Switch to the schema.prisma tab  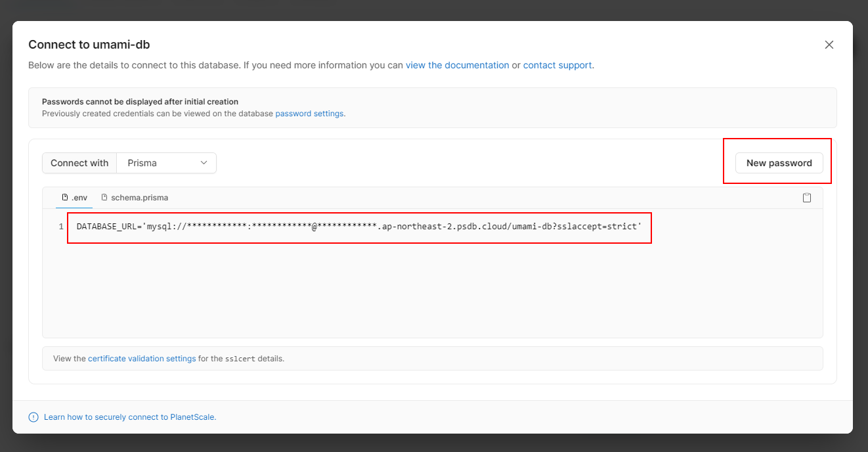pyautogui.click(x=135, y=198)
